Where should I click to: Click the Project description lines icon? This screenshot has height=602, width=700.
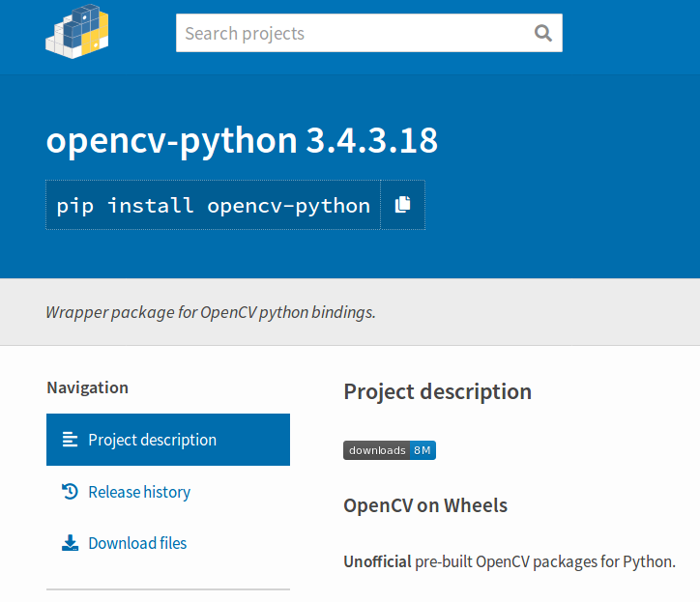(70, 440)
